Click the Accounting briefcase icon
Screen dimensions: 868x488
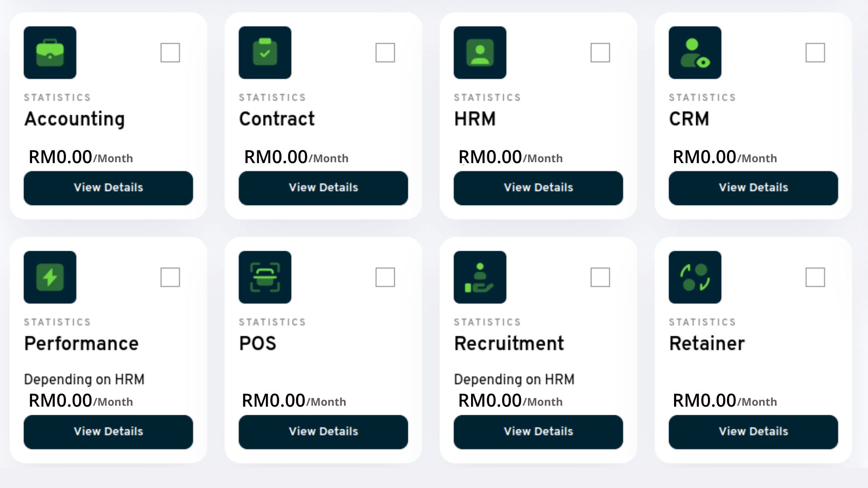pos(50,52)
